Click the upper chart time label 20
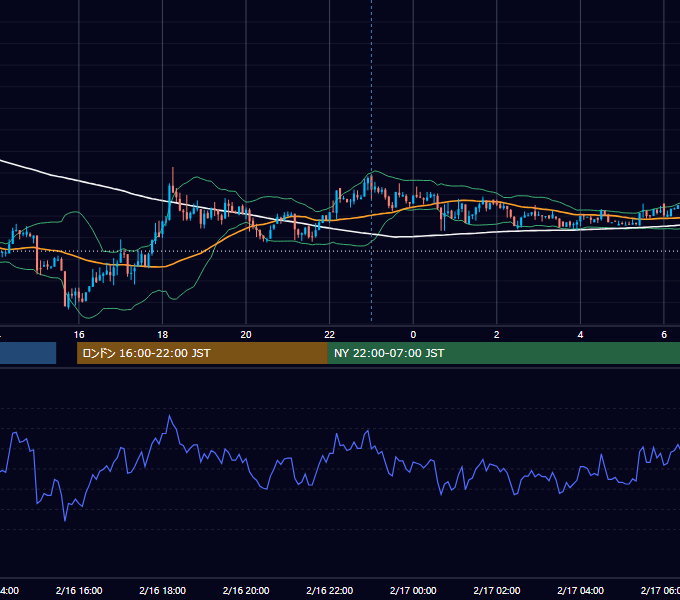 [x=246, y=335]
